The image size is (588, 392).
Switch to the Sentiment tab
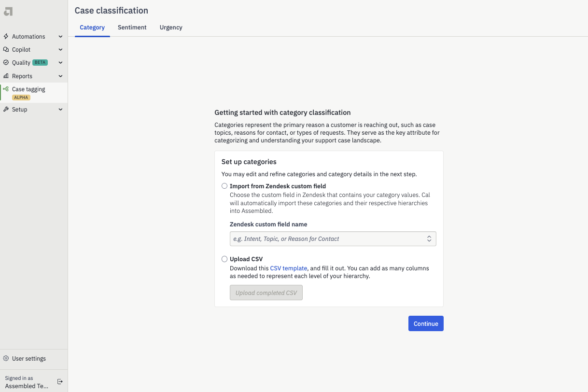132,28
